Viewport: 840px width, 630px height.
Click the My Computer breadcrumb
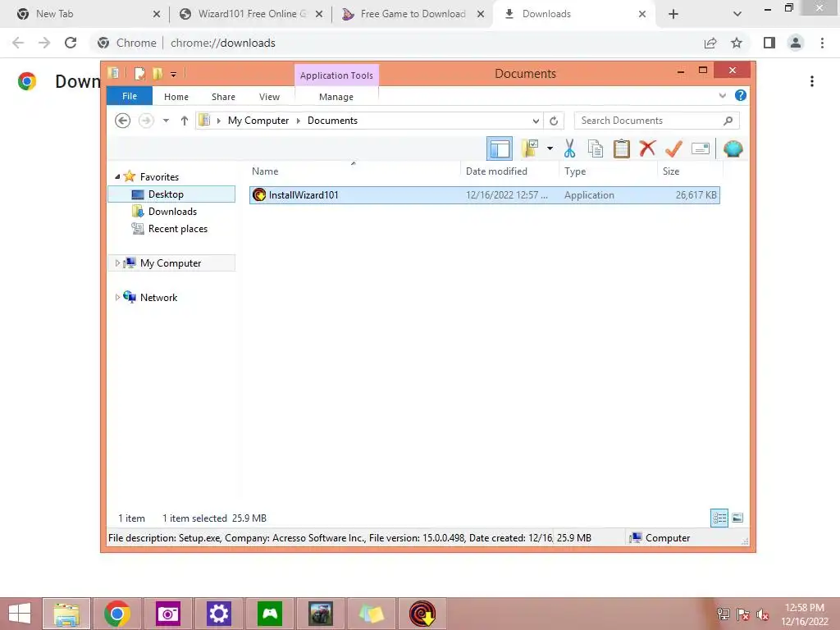point(258,121)
